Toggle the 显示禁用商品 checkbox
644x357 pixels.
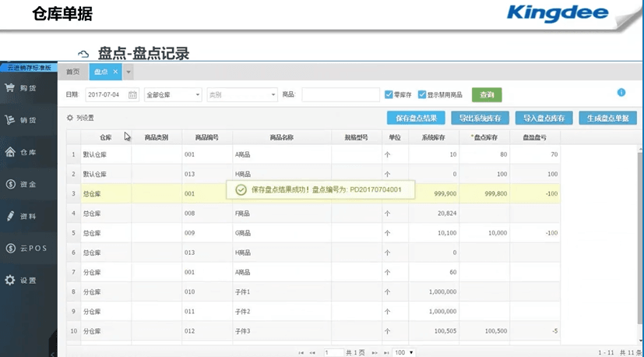tap(422, 94)
